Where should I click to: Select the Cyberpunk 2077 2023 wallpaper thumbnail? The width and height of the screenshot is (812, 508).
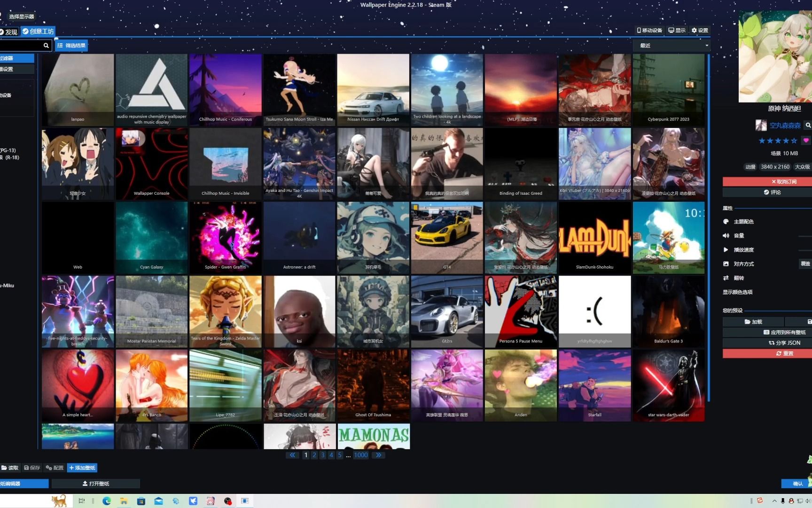(669, 89)
